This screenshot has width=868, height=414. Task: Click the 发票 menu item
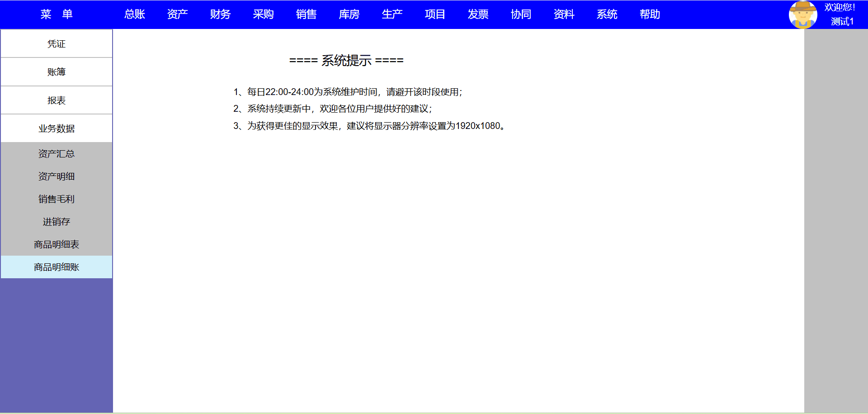pos(478,14)
